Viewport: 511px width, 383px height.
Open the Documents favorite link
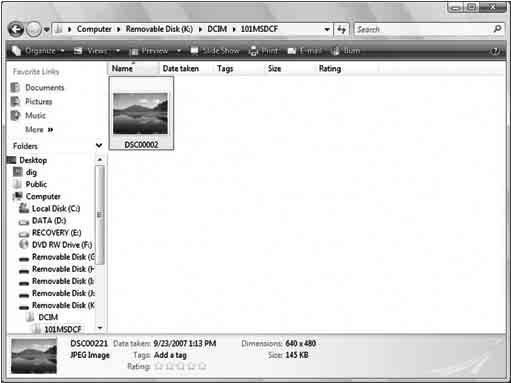(45, 88)
